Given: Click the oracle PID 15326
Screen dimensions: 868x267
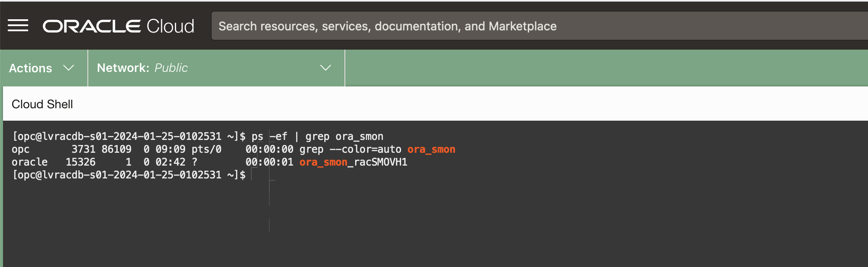Looking at the screenshot, I should (80, 162).
